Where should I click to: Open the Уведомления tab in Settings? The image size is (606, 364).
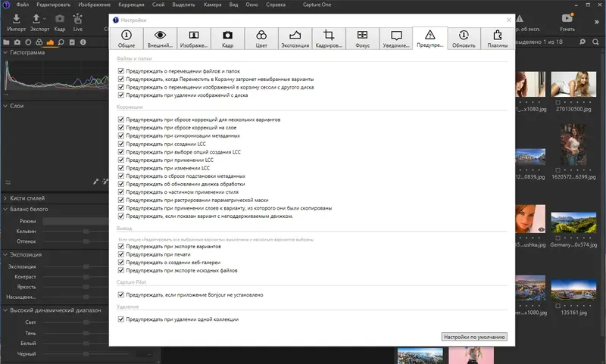(x=396, y=39)
